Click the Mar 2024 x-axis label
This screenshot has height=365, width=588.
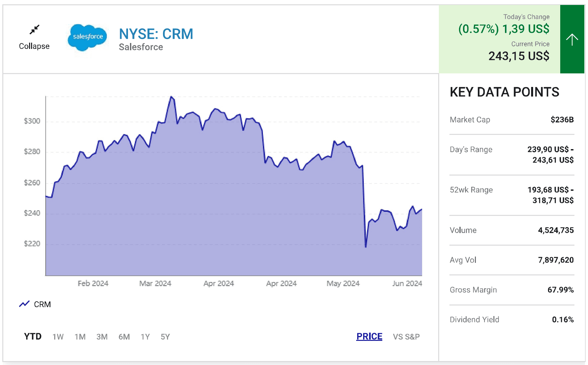[155, 284]
